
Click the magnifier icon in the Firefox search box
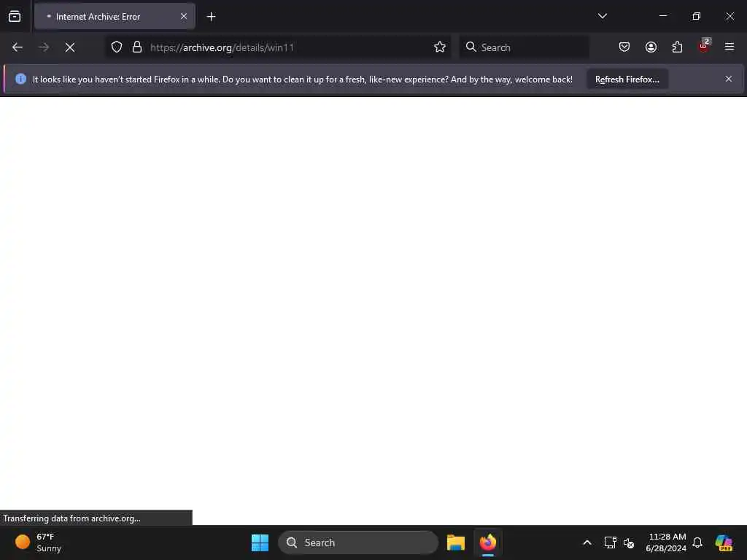pos(471,47)
